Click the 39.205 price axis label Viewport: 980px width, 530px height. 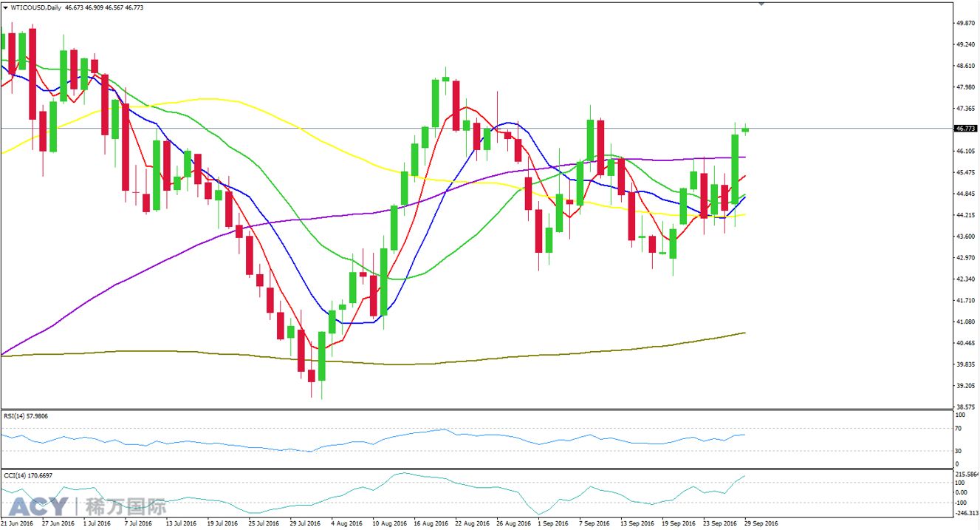964,387
